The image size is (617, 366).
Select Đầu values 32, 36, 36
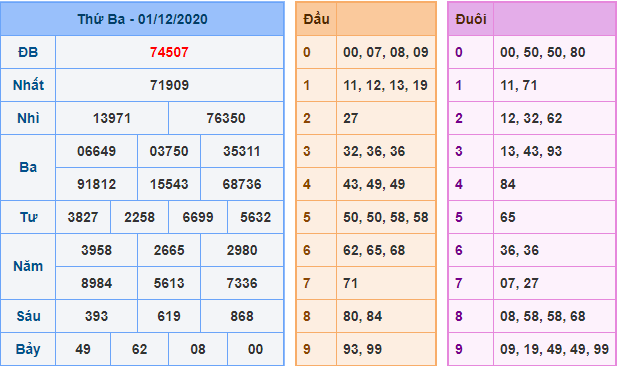374,152
